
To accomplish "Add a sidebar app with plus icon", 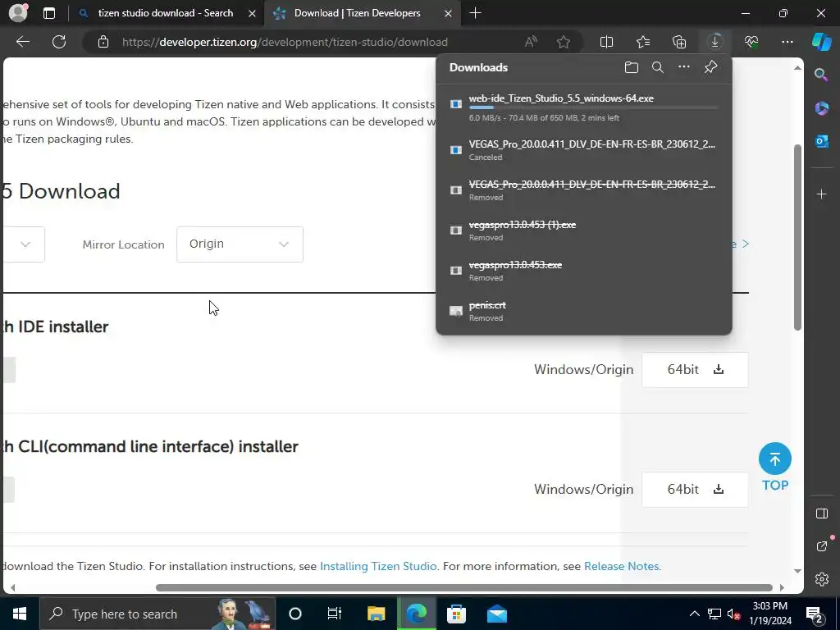I will (x=821, y=194).
